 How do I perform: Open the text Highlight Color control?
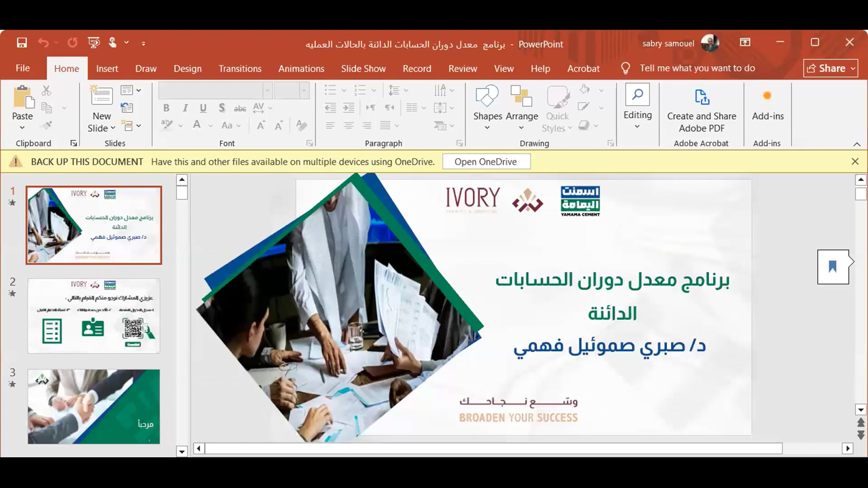pyautogui.click(x=167, y=125)
